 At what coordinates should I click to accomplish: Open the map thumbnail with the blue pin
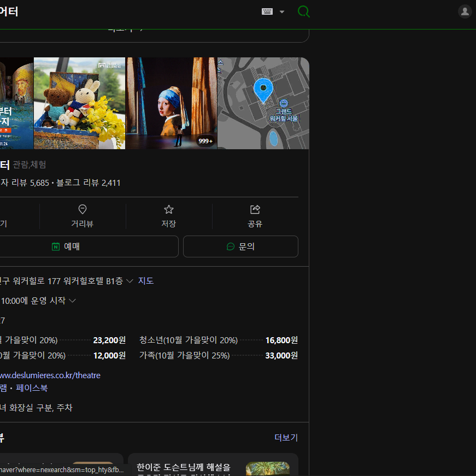point(263,103)
